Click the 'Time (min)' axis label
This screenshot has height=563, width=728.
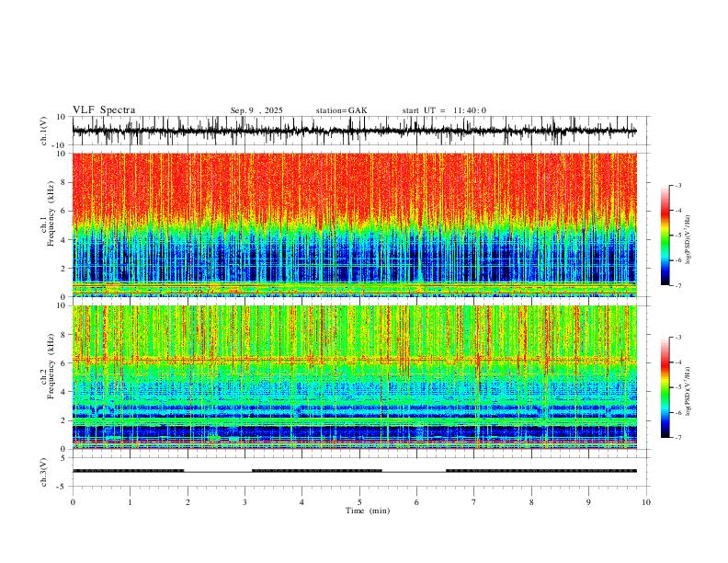coord(368,511)
